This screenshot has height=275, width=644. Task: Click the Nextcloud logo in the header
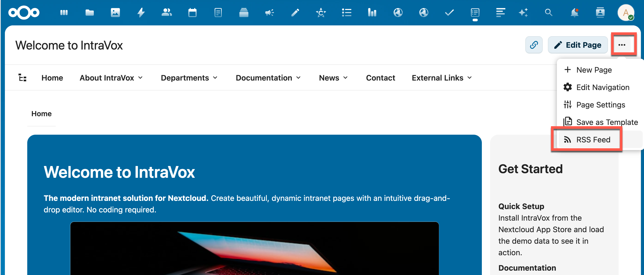coord(24,12)
